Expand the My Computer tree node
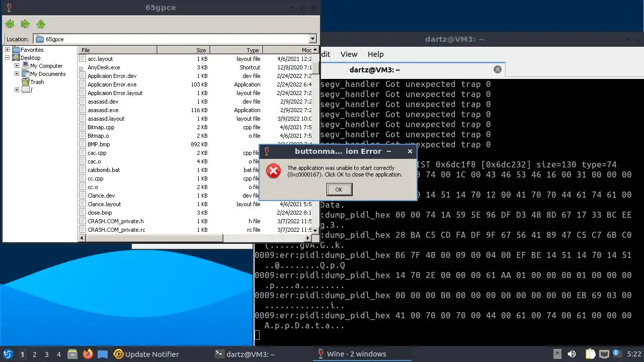Image resolution: width=644 pixels, height=362 pixels. (17, 66)
